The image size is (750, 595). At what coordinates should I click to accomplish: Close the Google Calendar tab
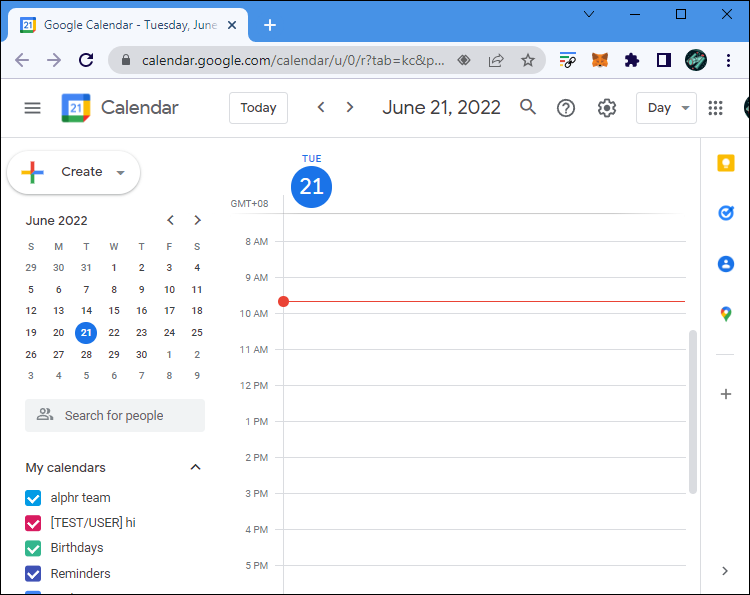232,25
